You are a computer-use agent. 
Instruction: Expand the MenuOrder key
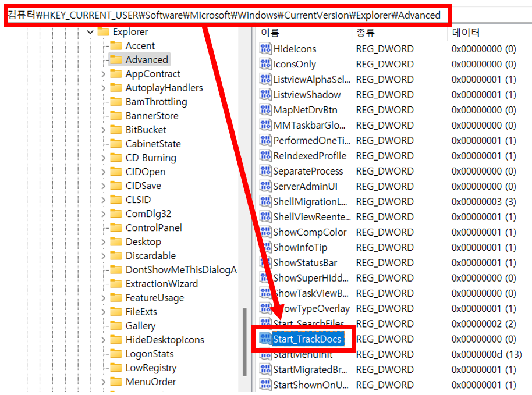tap(104, 382)
